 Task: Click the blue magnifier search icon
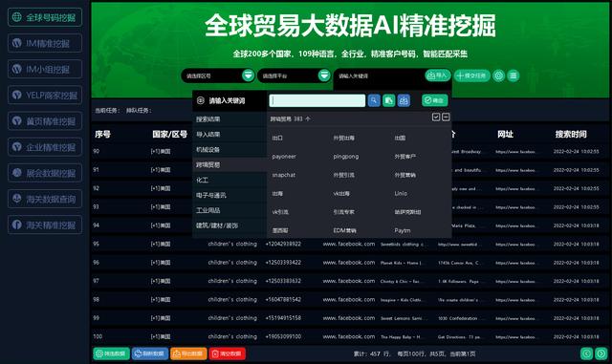[374, 100]
